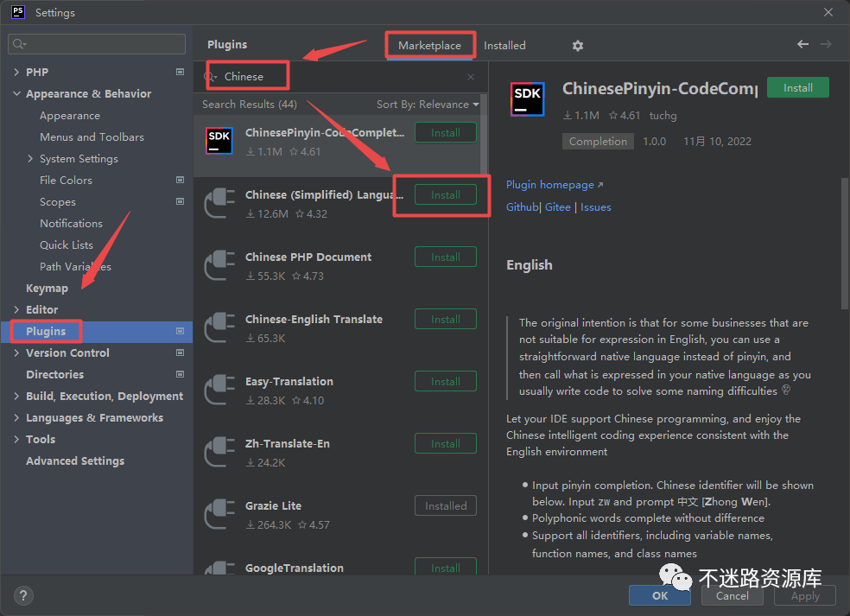The width and height of the screenshot is (850, 616).
Task: Click the project-level icon beside Plugins
Action: click(180, 331)
